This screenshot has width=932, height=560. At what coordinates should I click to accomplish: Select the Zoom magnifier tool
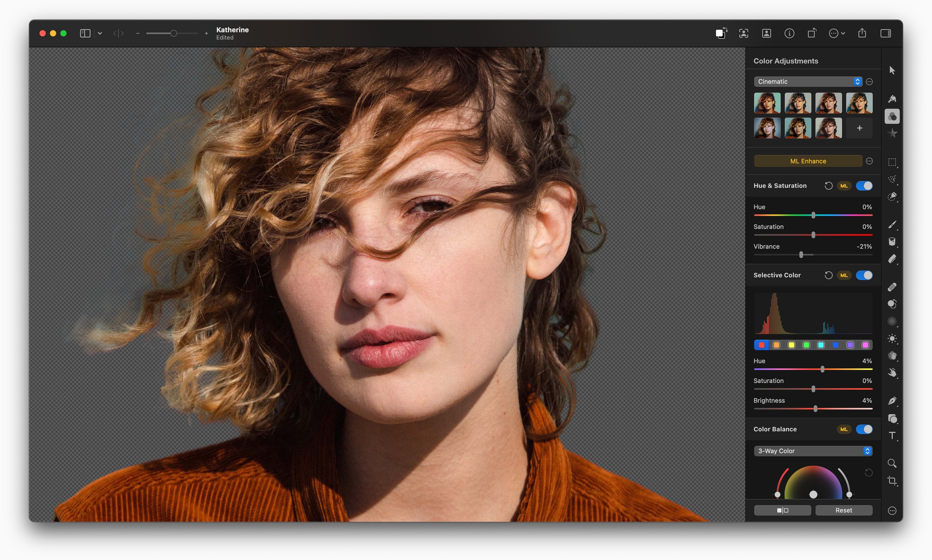(892, 464)
